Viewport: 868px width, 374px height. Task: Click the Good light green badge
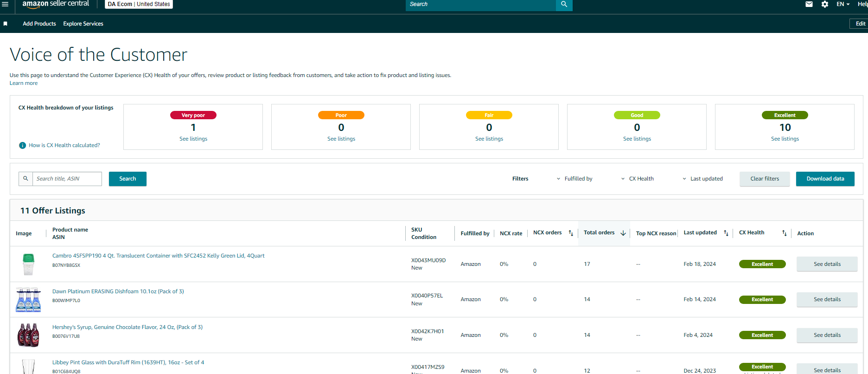tap(637, 115)
